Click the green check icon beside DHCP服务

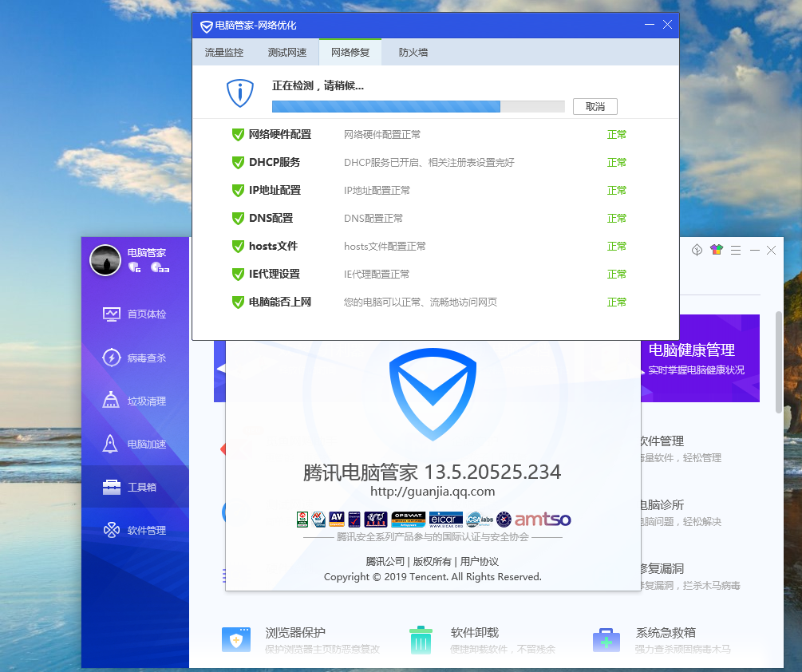[x=238, y=163]
